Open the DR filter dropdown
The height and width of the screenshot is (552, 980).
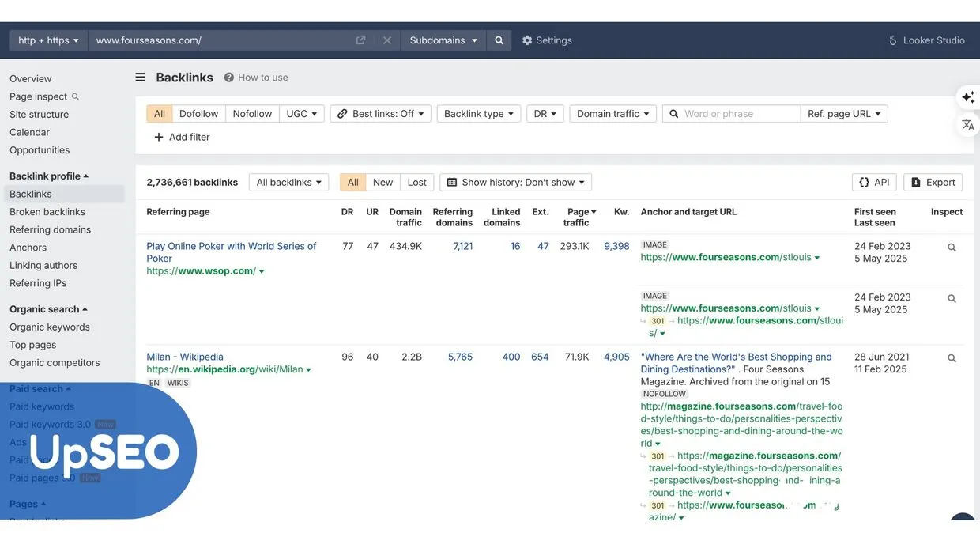coord(545,114)
